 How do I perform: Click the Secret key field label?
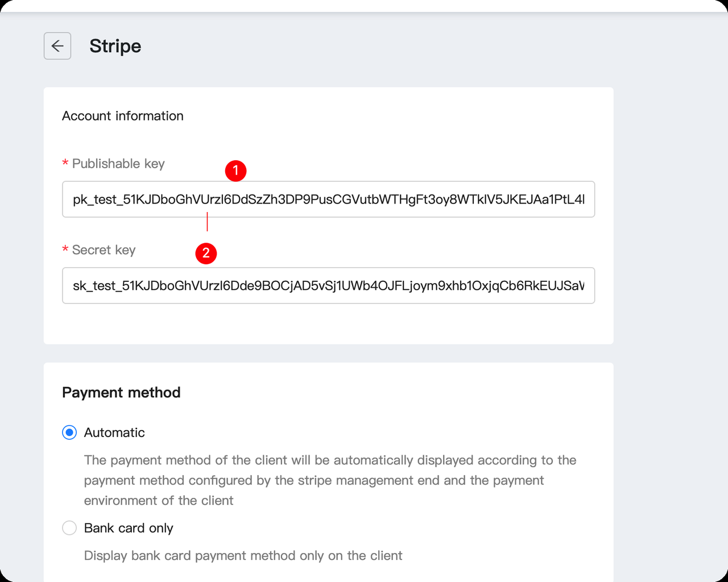[104, 250]
